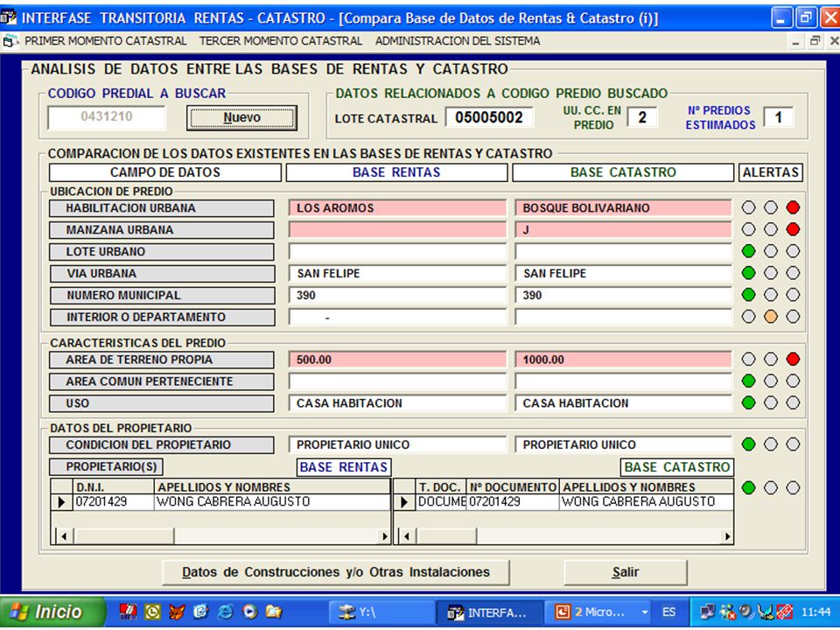Click the Nº PREDIOS ESTIMADOS value 1
Image resolution: width=840 pixels, height=630 pixels.
tap(778, 117)
